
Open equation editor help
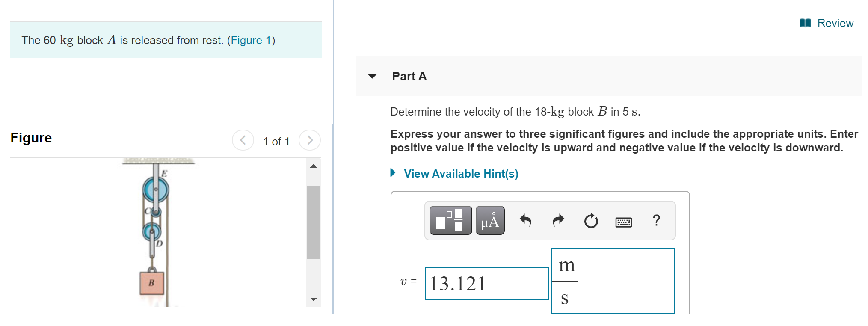[656, 220]
